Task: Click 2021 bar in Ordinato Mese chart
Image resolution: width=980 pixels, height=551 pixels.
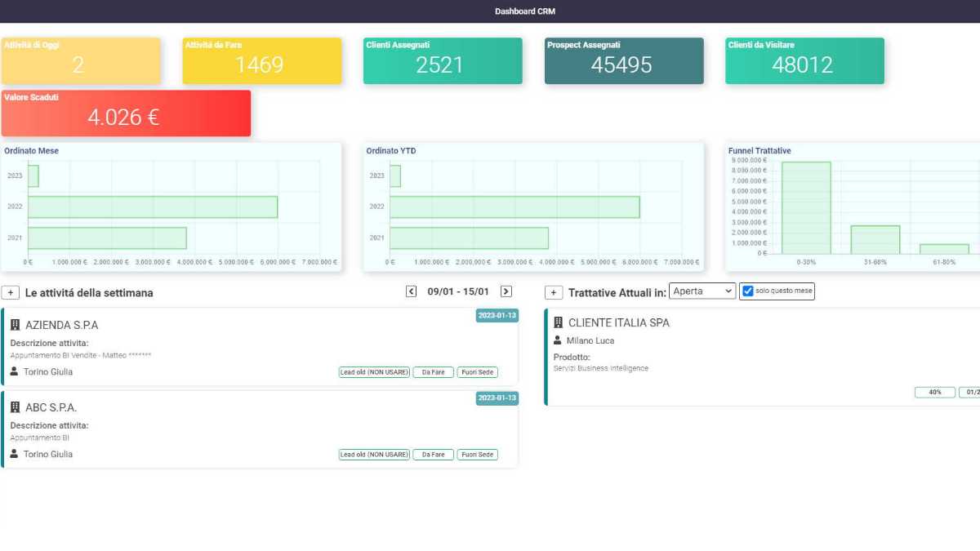Action: pos(107,238)
